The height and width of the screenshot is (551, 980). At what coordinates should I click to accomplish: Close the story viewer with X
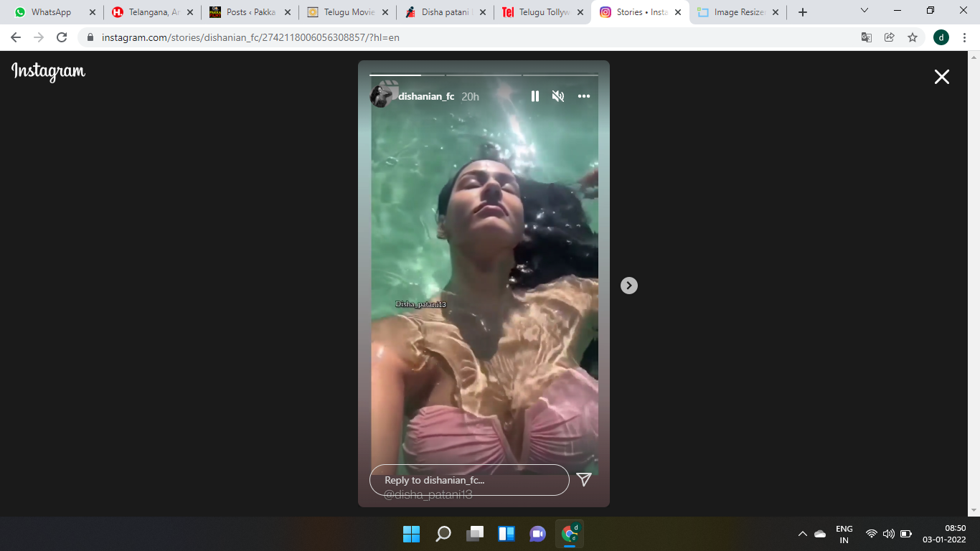click(x=941, y=77)
